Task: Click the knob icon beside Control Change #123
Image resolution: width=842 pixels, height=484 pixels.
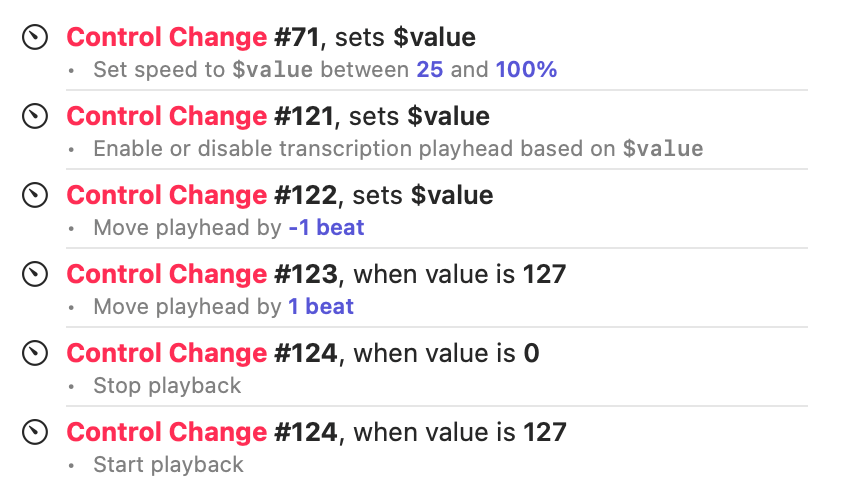Action: (35, 274)
